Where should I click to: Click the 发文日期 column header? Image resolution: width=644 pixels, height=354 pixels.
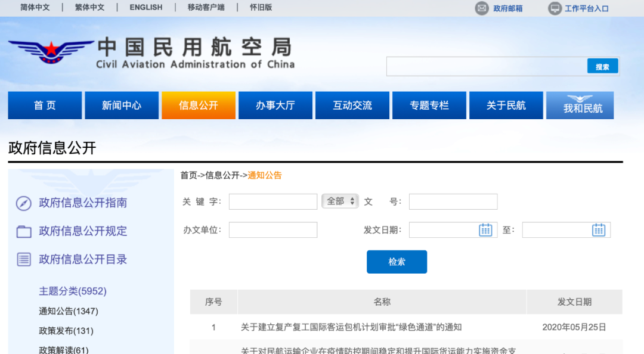(x=574, y=302)
